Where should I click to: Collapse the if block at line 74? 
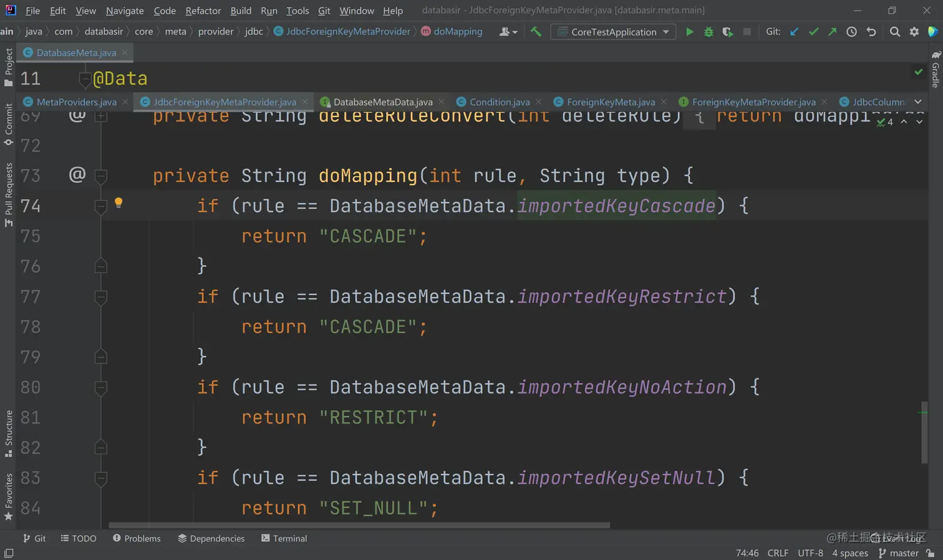point(101,206)
